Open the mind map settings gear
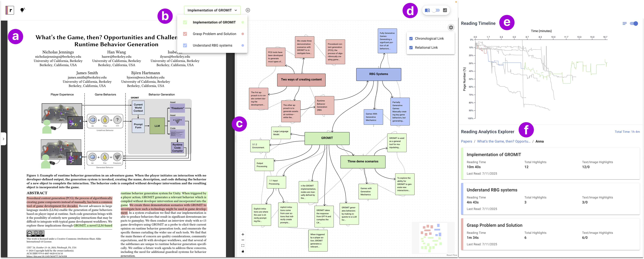 tap(451, 28)
